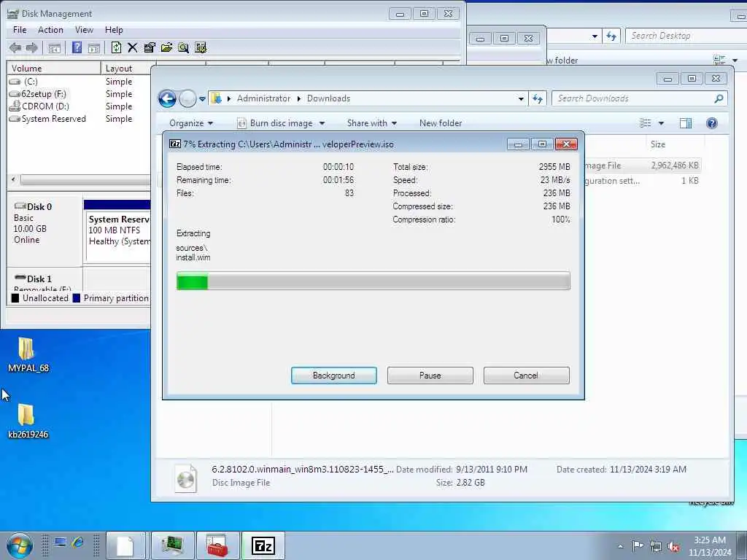Viewport: 747px width, 560px height.
Task: Click the open folder icon in Disk Management toolbar
Action: 166,47
